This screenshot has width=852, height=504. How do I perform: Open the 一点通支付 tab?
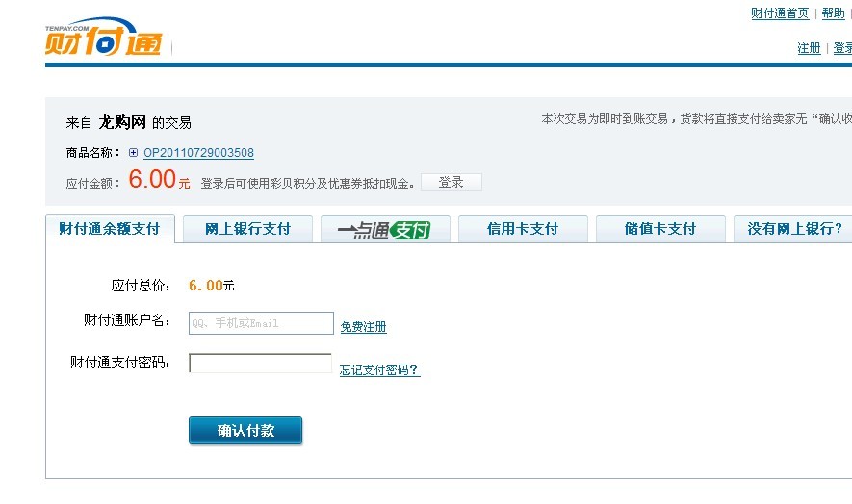[385, 229]
